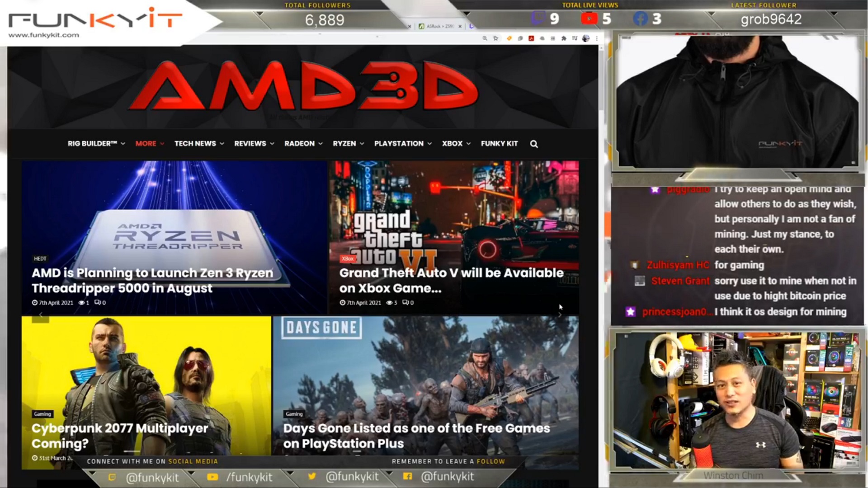This screenshot has height=488, width=868.
Task: Click the previous slide arrow on carousel
Action: 41,314
